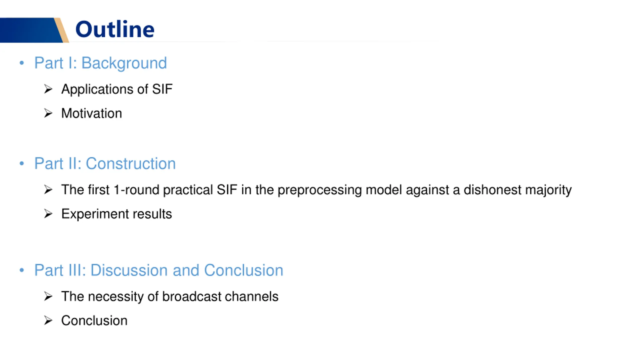Click the Conclusion bullet text

pos(94,321)
